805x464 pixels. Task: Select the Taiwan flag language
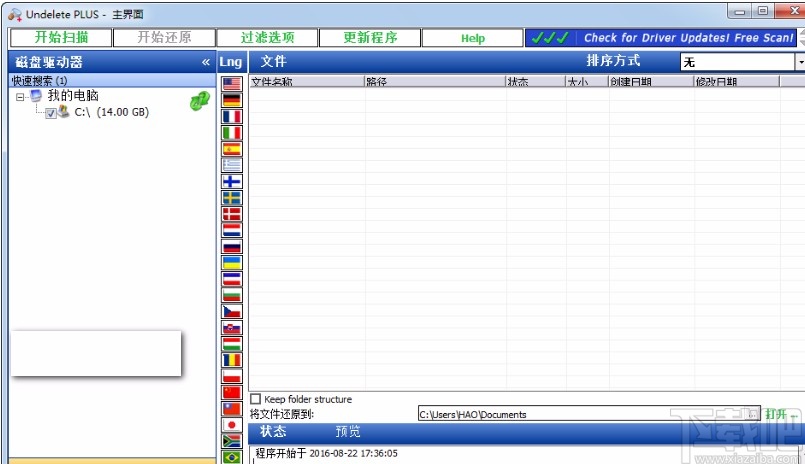coord(232,409)
